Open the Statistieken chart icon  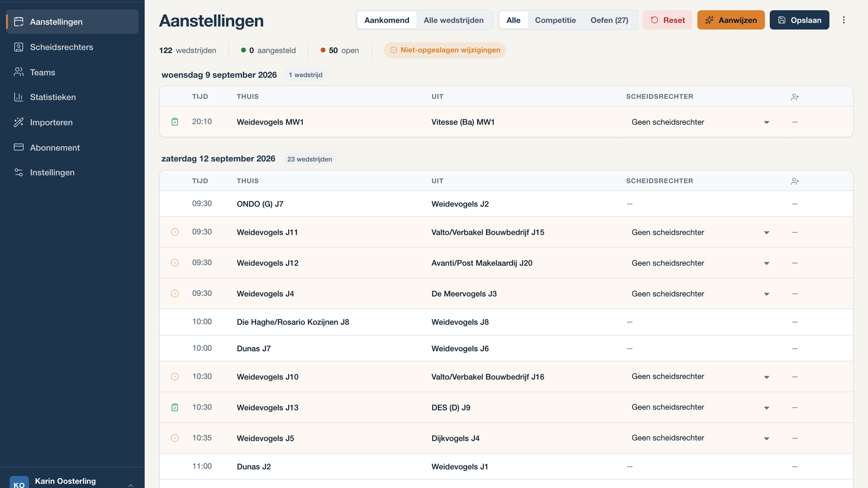(18, 97)
